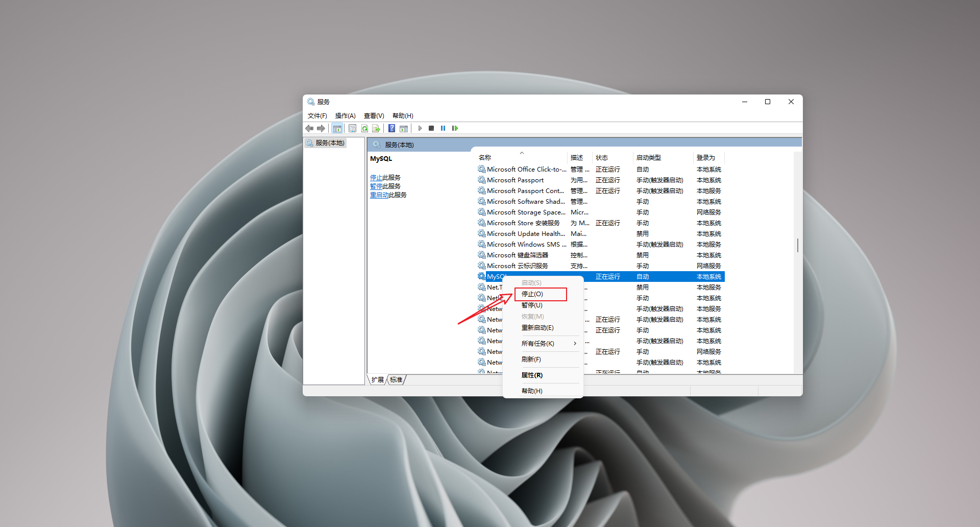Minimize the 服务 window
This screenshot has width=980, height=527.
(745, 102)
